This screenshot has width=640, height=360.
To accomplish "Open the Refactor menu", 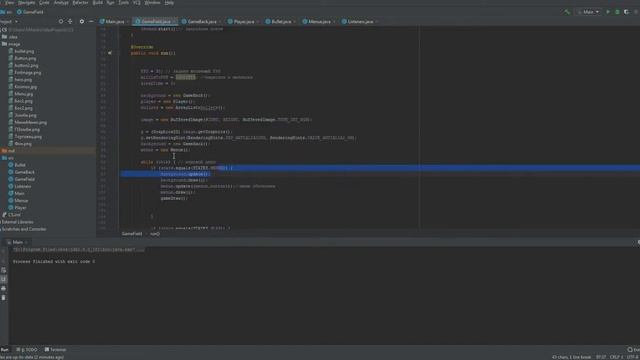I will 80,2.
